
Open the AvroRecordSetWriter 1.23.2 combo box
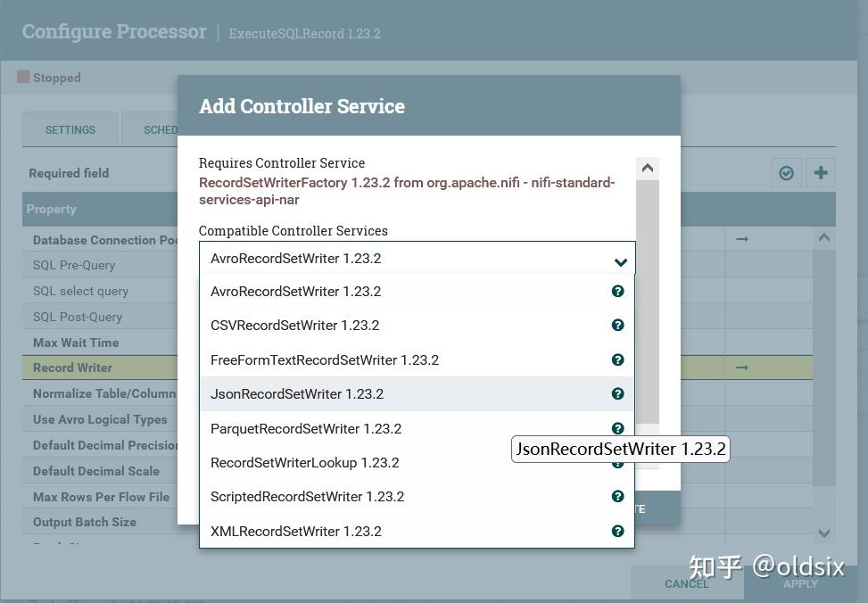(x=417, y=258)
